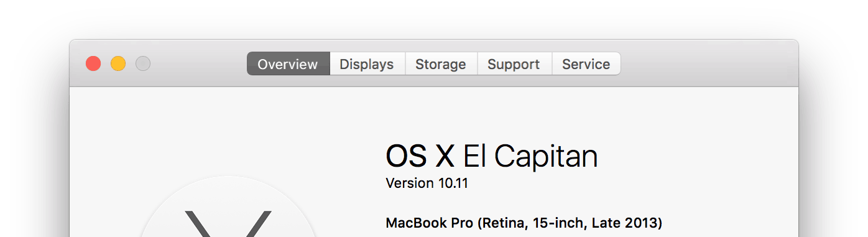Screen dimensions: 868x237
Task: Click the large X glyph in the logo
Action: (228, 224)
